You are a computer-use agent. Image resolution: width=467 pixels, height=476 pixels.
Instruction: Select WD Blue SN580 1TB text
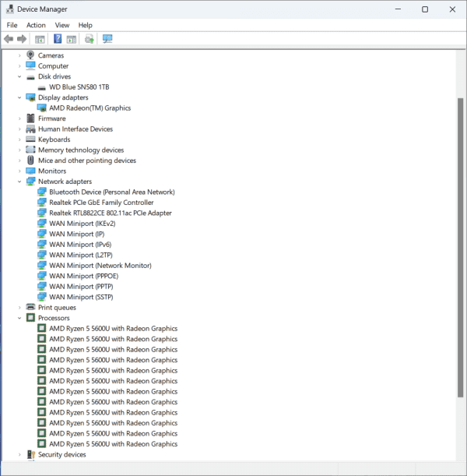[x=79, y=87]
